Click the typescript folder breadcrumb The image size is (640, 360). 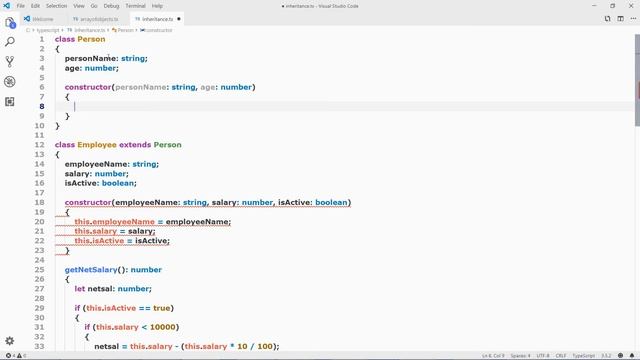48,30
